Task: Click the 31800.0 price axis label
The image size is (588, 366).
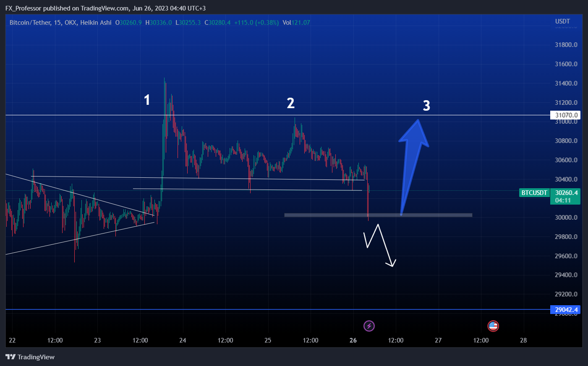Action: (x=566, y=45)
